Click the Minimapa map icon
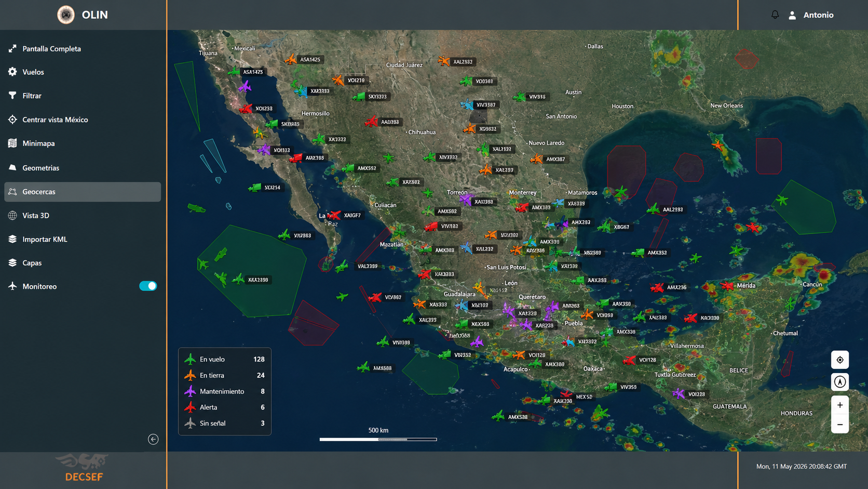The width and height of the screenshot is (868, 489). (x=12, y=143)
